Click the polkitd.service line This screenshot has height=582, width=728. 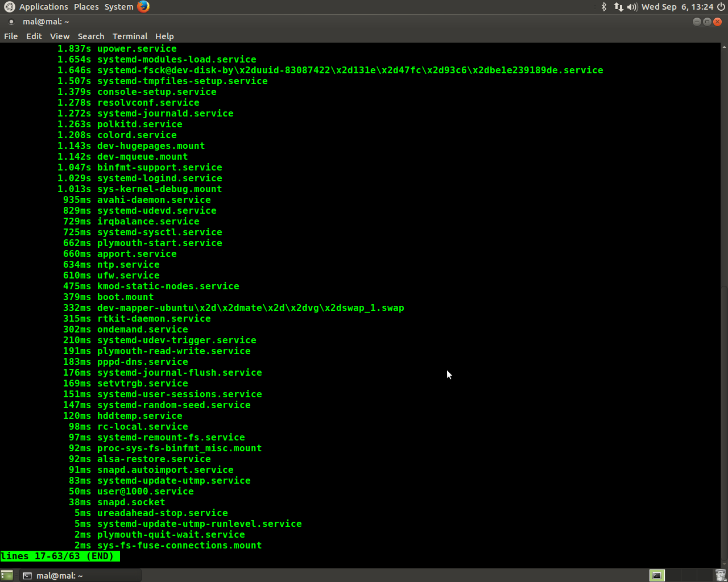pyautogui.click(x=119, y=124)
